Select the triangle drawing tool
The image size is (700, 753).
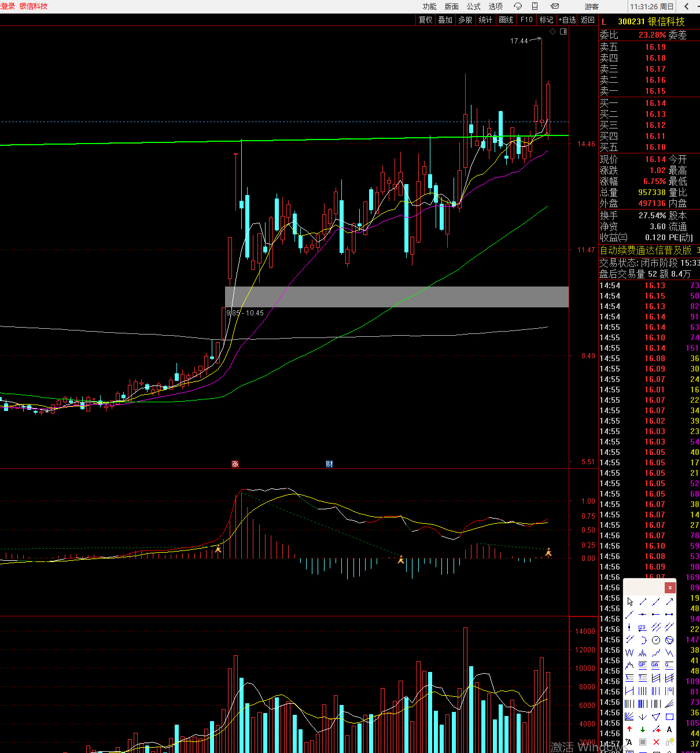[x=656, y=717]
